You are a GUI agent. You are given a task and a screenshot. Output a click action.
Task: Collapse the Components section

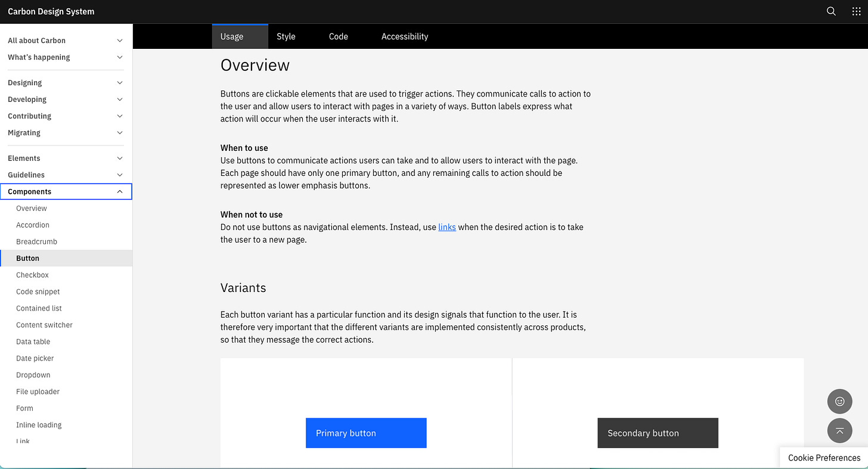(66, 192)
